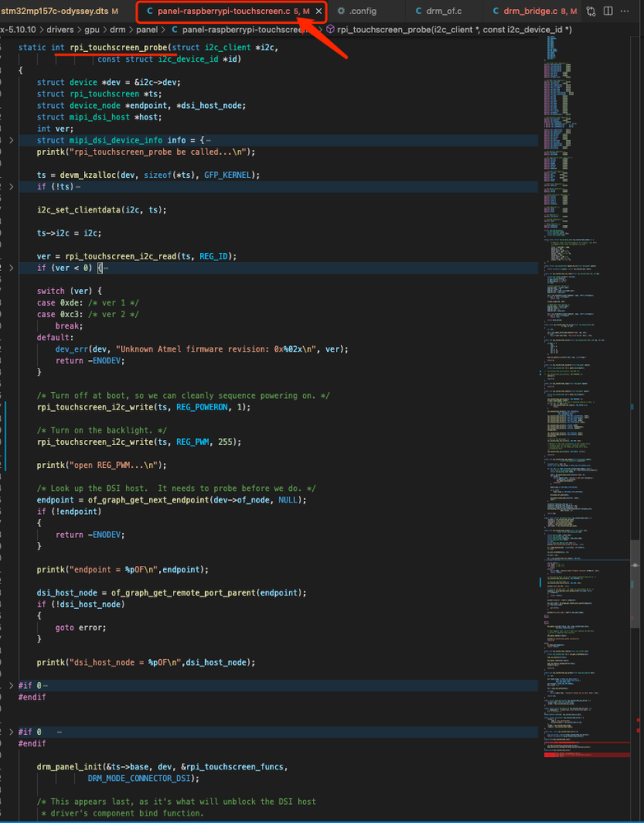644x823 pixels.
Task: Open the drivers breadcrumb folder
Action: click(60, 30)
